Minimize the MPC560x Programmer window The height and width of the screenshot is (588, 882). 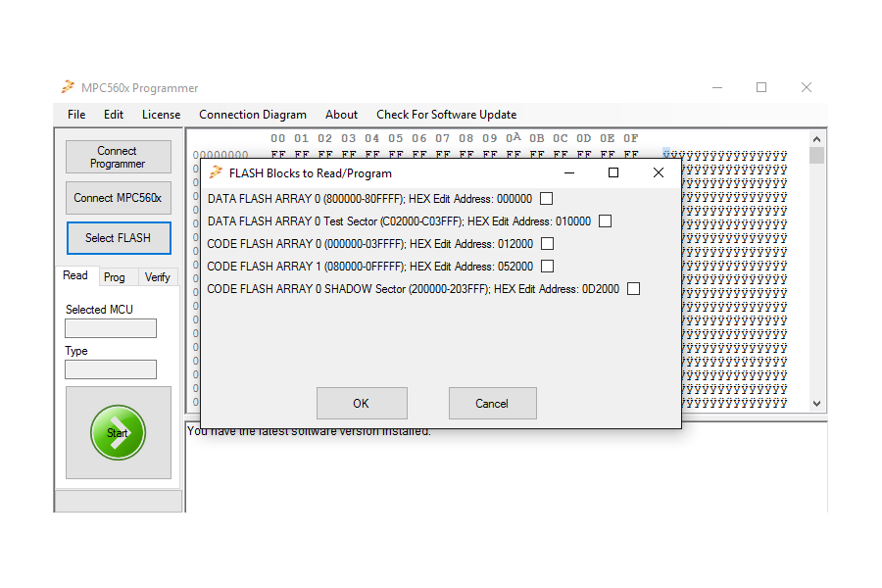(717, 87)
